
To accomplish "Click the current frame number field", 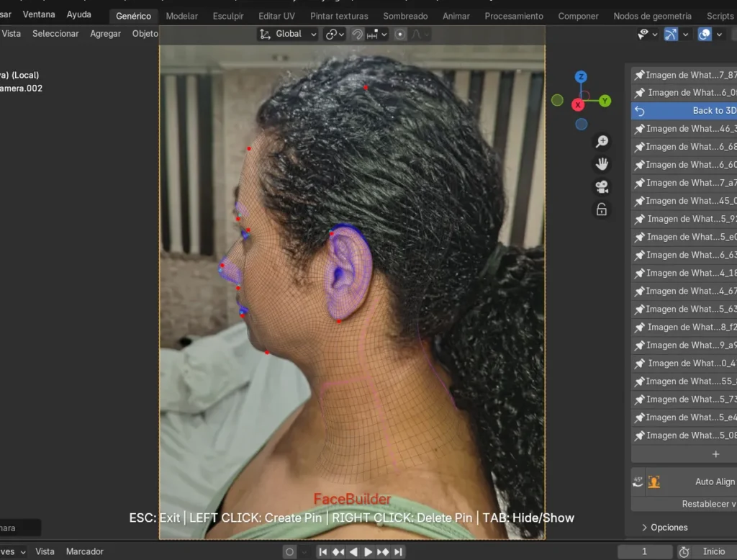I will 645,551.
